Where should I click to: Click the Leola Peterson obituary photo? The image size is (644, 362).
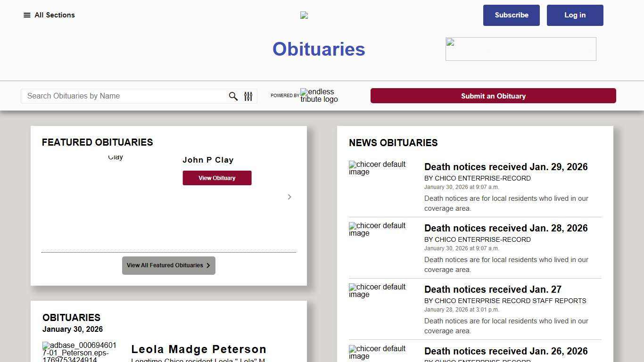click(x=79, y=352)
